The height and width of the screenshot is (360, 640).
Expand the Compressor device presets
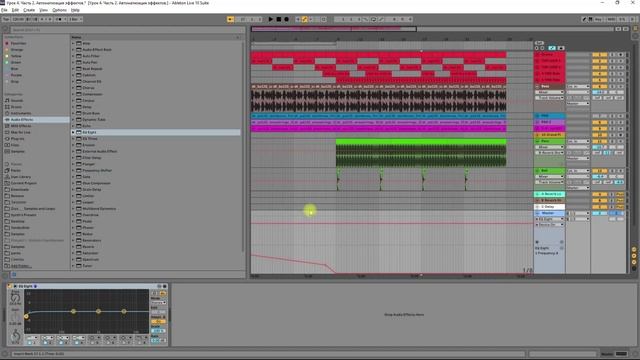[x=73, y=94]
